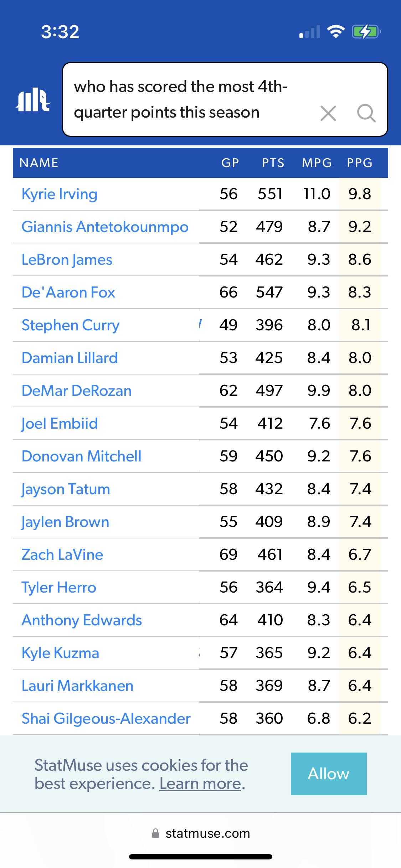Open Giannis Antetokounmpo's player link
The height and width of the screenshot is (868, 401).
tap(105, 227)
